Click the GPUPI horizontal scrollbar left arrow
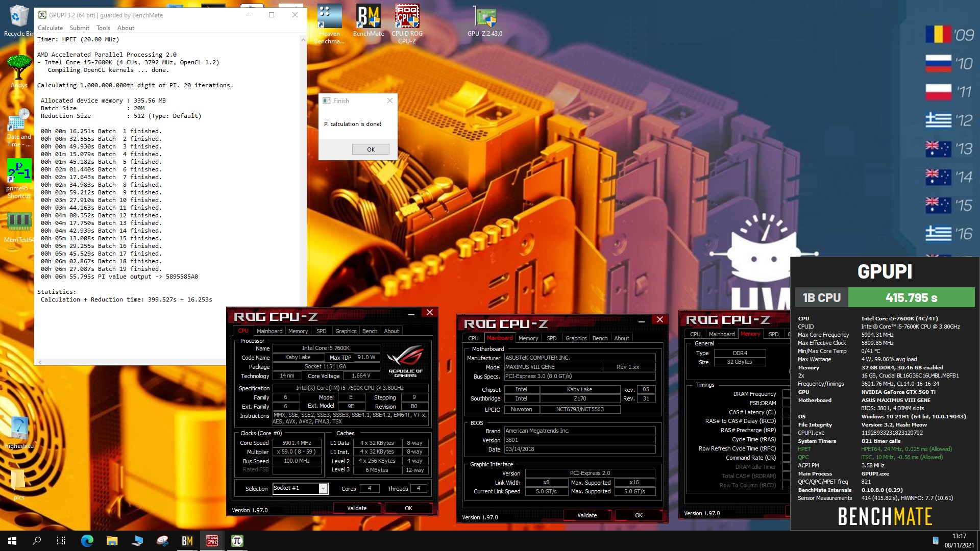The width and height of the screenshot is (980, 551). [x=40, y=362]
